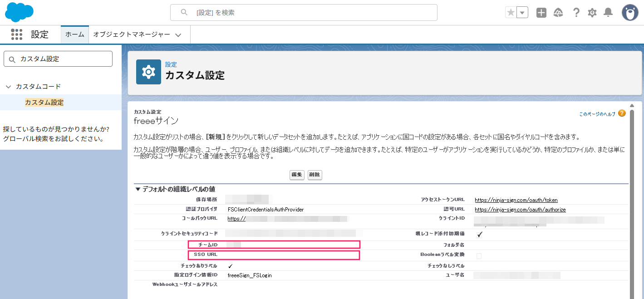The image size is (644, 299).
Task: Click the ユーザ名 field label
Action: point(455,275)
